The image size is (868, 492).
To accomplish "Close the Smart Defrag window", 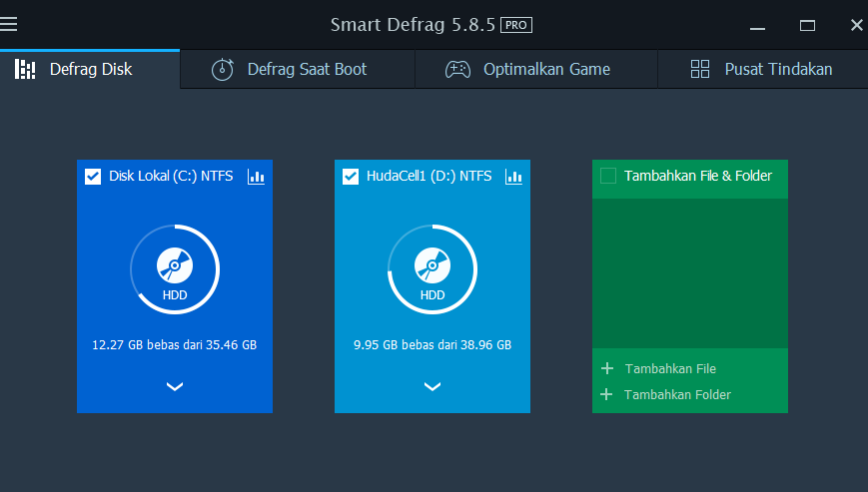I will 856,25.
